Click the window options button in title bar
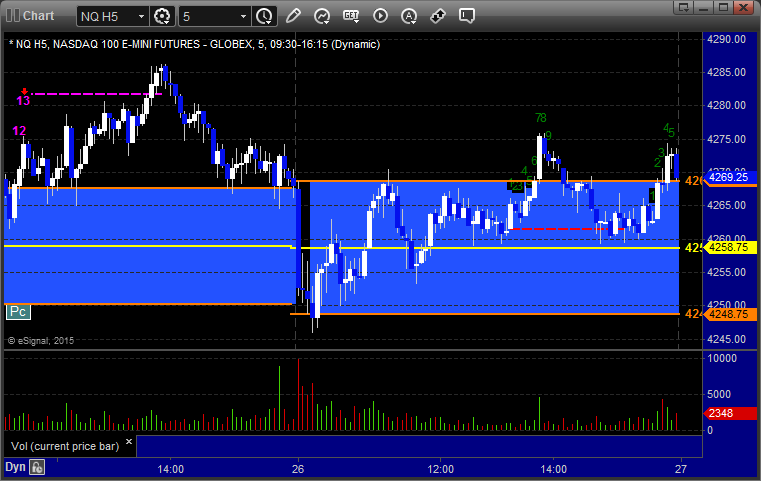Viewport: 761px width, 481px height. pos(684,7)
